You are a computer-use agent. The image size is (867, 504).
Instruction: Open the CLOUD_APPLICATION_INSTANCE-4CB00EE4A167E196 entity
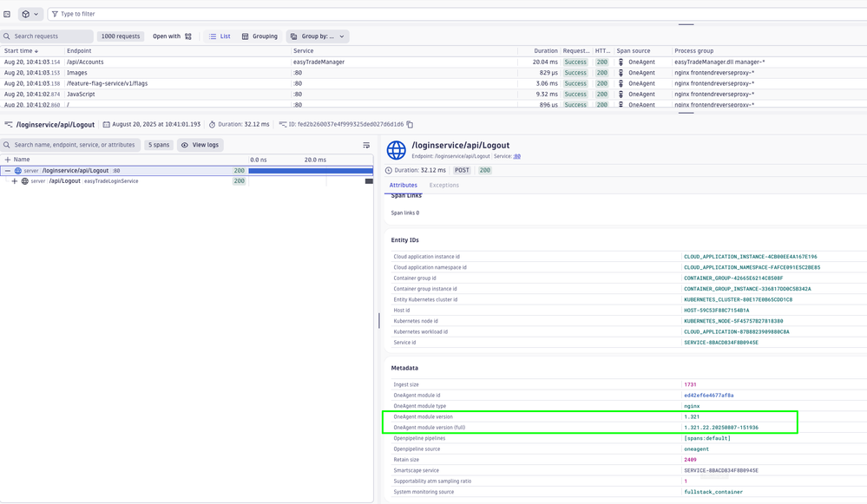click(x=751, y=257)
